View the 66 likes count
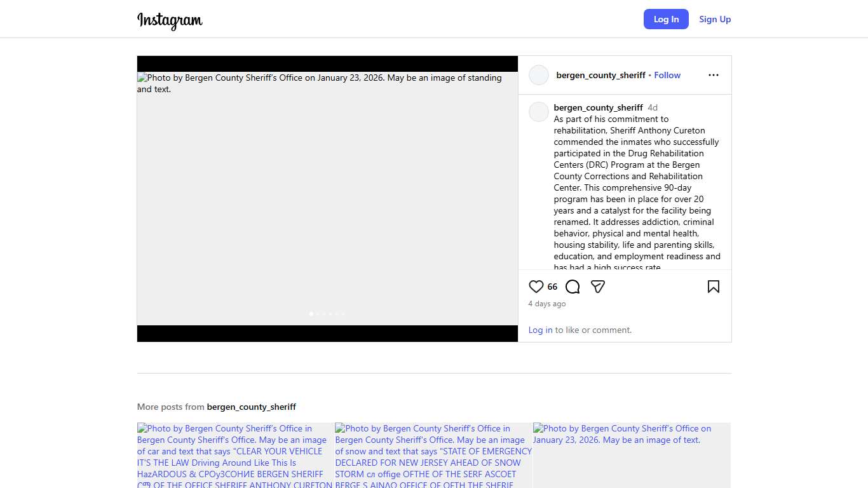This screenshot has height=488, width=868. (x=552, y=287)
